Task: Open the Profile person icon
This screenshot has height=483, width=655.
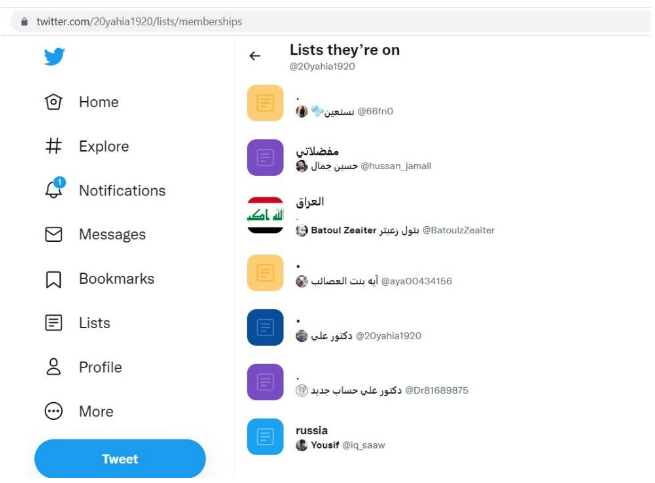Action: click(x=53, y=367)
